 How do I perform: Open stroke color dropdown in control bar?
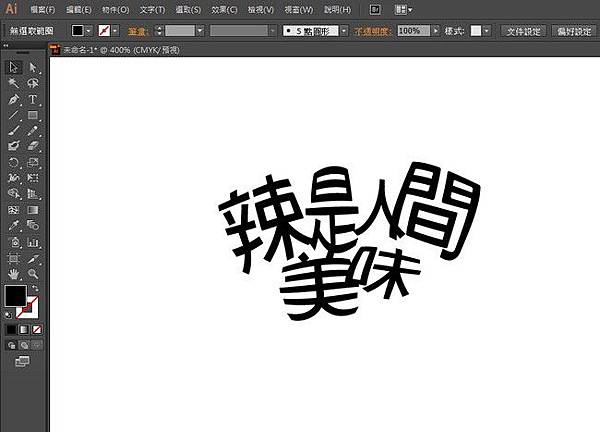click(x=115, y=31)
